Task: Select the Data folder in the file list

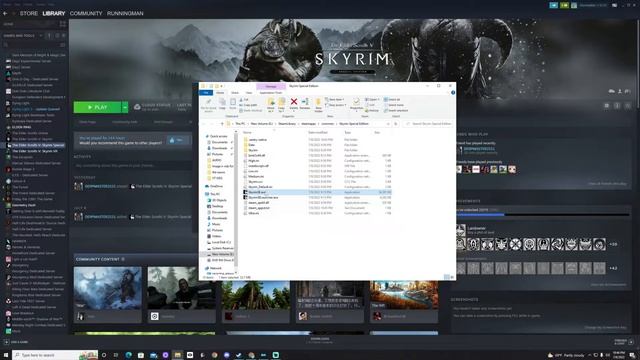Action: (251, 145)
